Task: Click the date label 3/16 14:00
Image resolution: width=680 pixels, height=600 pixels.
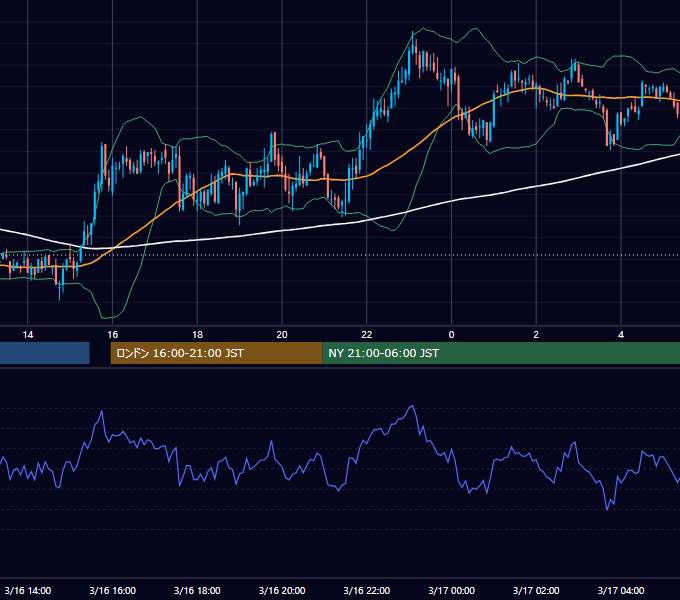Action: 28,590
